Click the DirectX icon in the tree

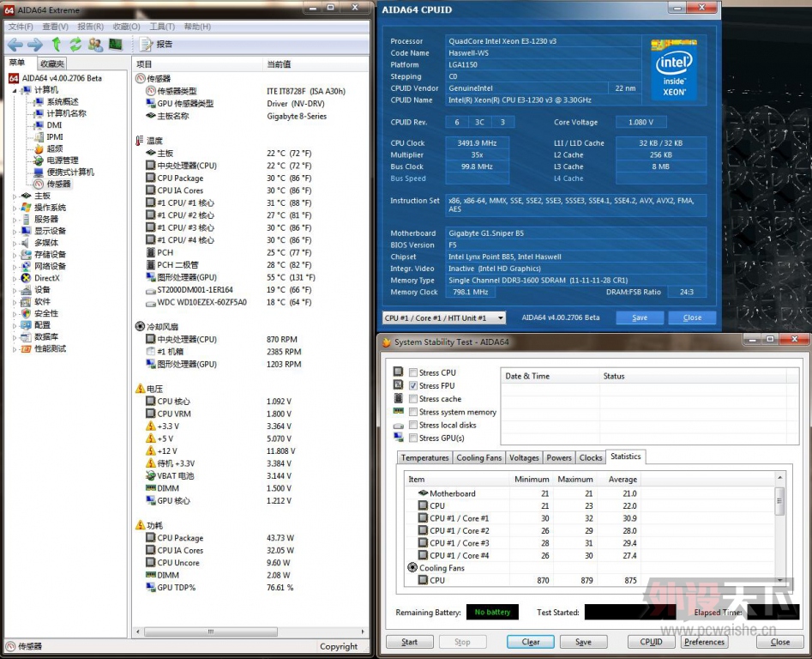[x=27, y=278]
